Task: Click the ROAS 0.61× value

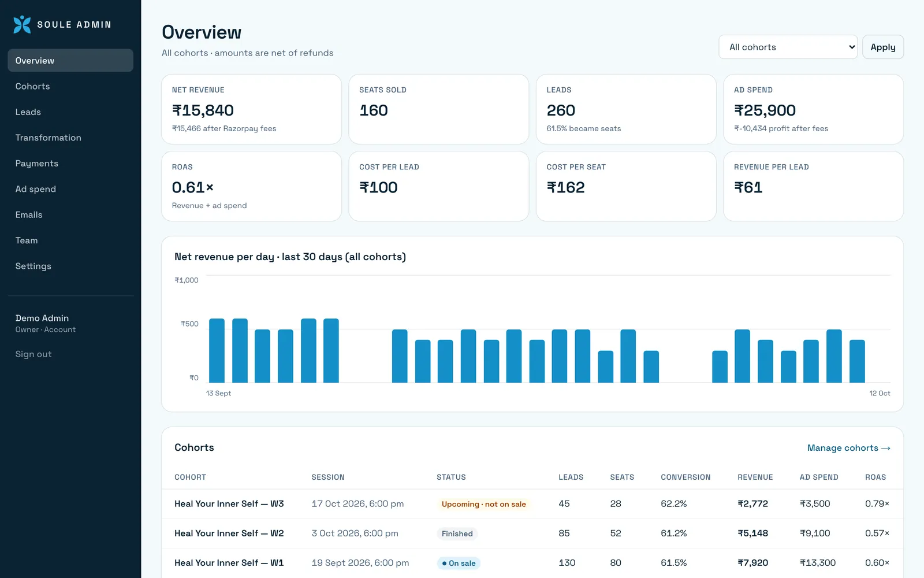Action: tap(193, 187)
